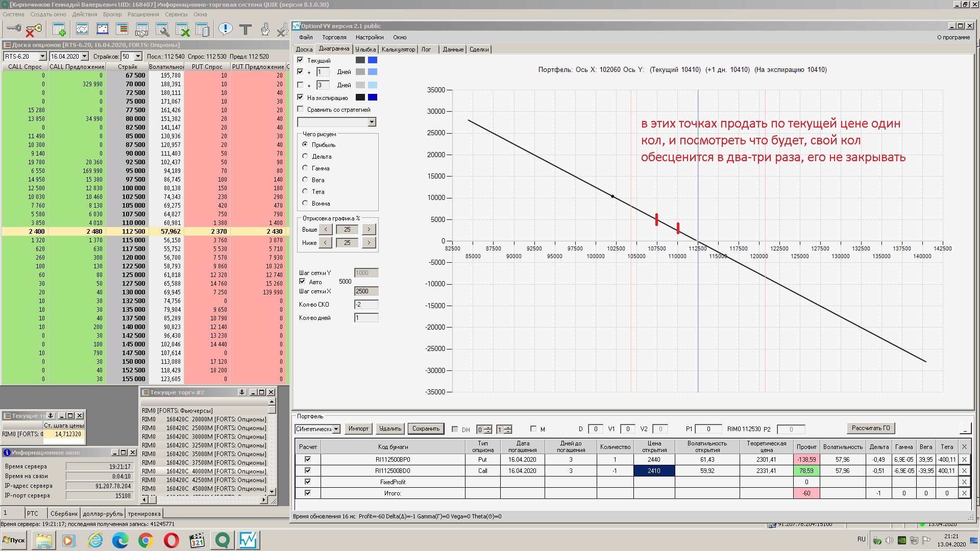The height and width of the screenshot is (551, 980).
Task: Click the disconnect key icon with red X
Action: [33, 30]
